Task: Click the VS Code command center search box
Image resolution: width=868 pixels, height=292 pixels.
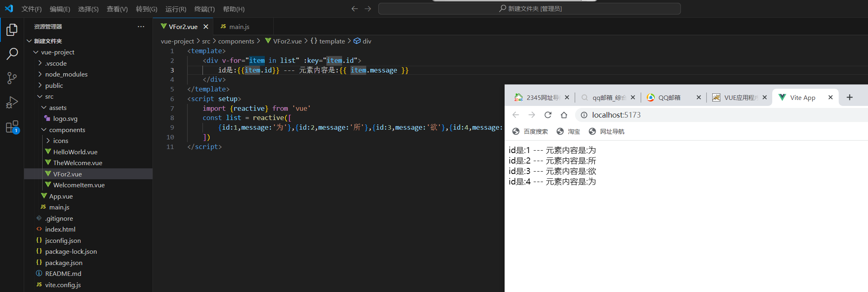Action: (x=529, y=8)
